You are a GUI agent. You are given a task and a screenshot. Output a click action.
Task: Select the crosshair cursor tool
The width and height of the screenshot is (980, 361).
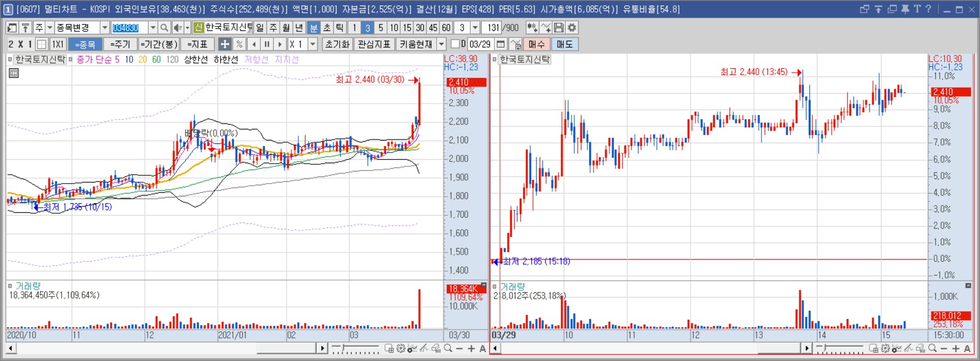tap(225, 44)
